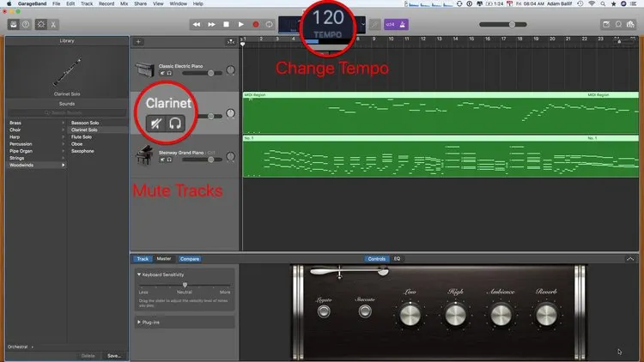Solo the Clarinet track with headphones icon
Screen dimensions: 644x362
tap(176, 123)
